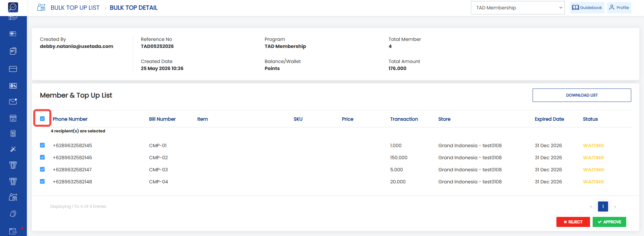Uncheck the row for +6289632582148

[x=42, y=181]
